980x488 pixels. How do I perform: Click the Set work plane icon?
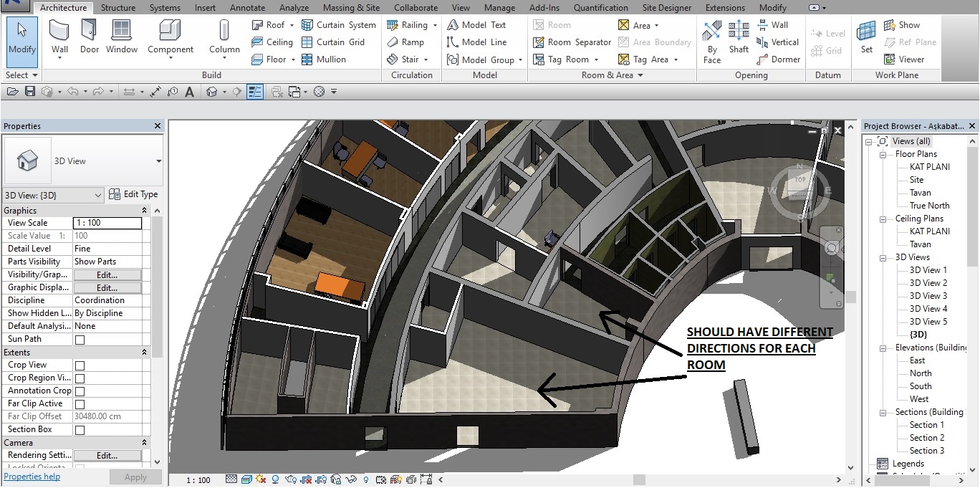[x=867, y=37]
